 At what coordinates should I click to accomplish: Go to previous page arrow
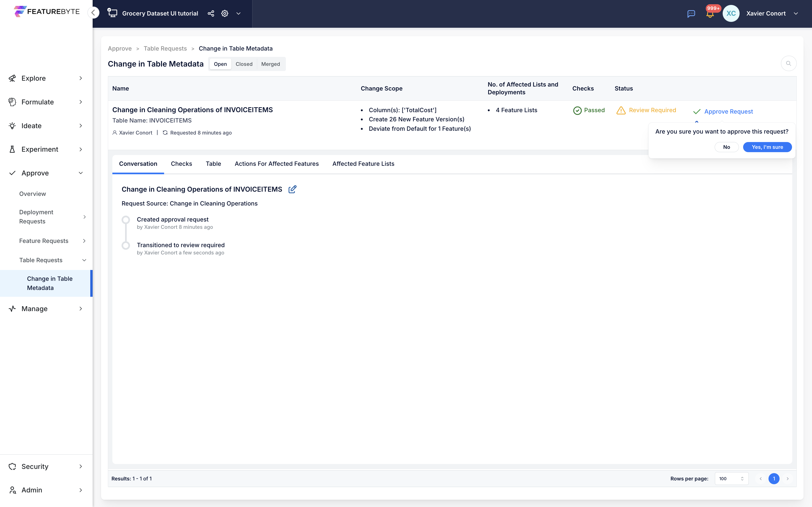(x=760, y=479)
